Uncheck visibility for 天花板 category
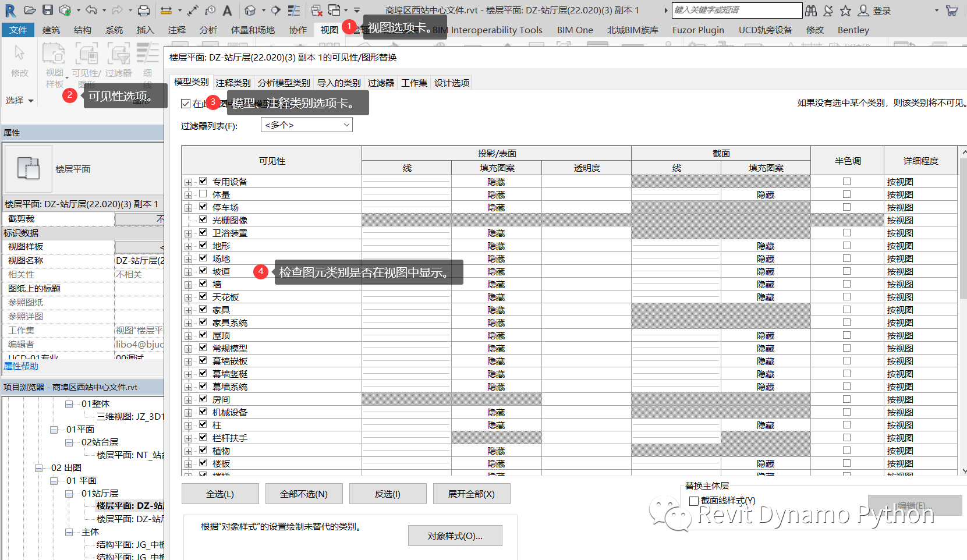The height and width of the screenshot is (560, 967). coord(203,296)
